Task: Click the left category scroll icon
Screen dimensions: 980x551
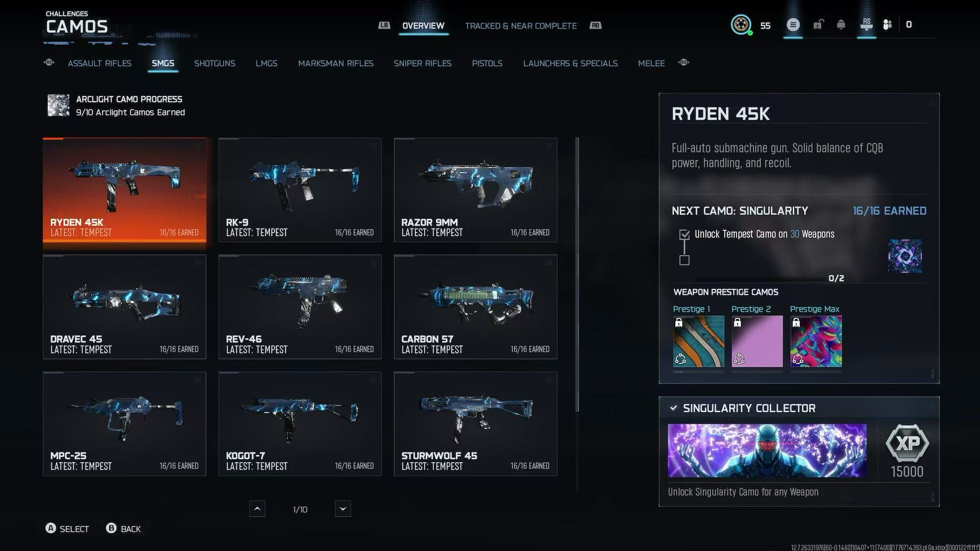Action: tap(49, 63)
